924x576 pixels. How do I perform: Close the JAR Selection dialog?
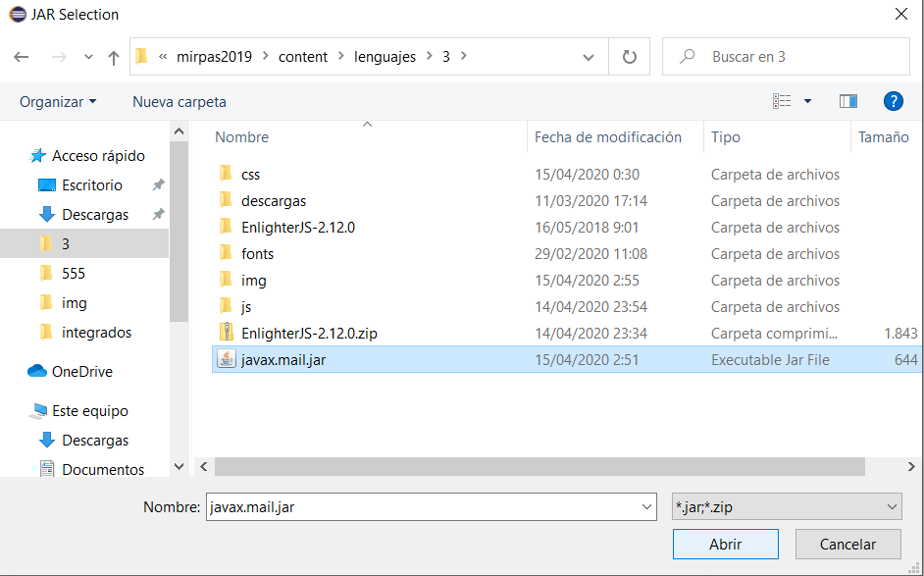(901, 14)
